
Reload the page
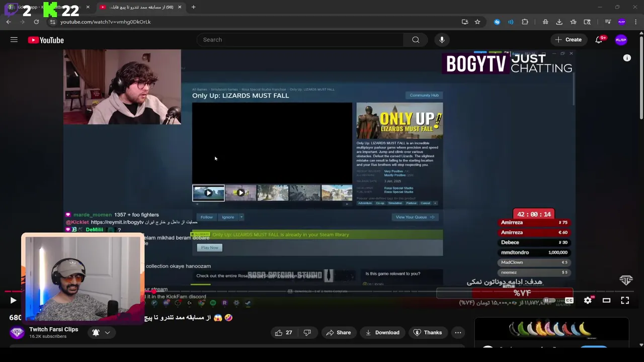pyautogui.click(x=36, y=22)
